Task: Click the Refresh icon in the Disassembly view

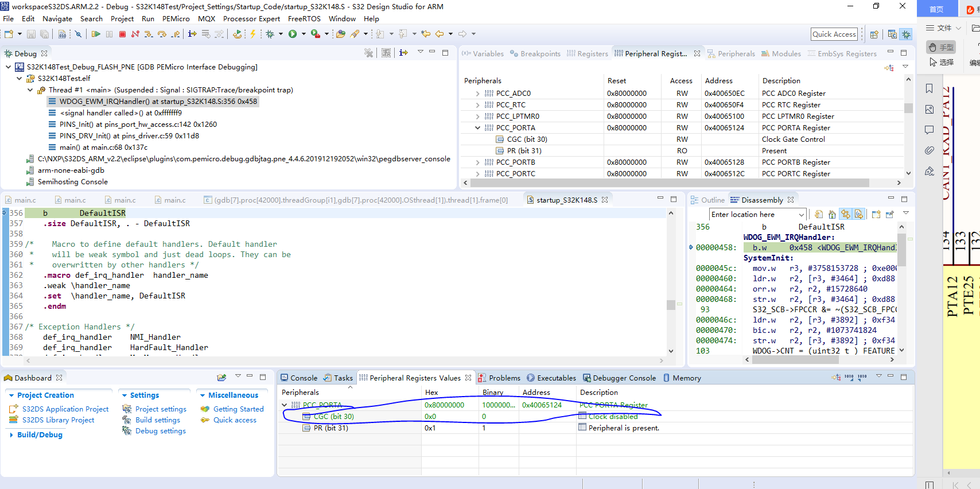Action: tap(819, 214)
